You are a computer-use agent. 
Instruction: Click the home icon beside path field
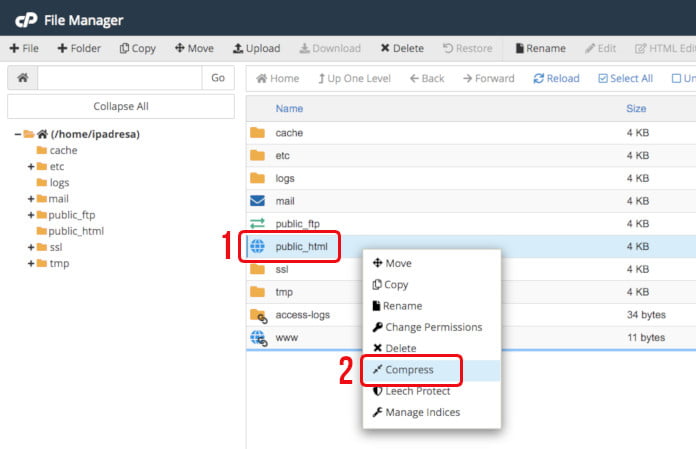click(23, 78)
